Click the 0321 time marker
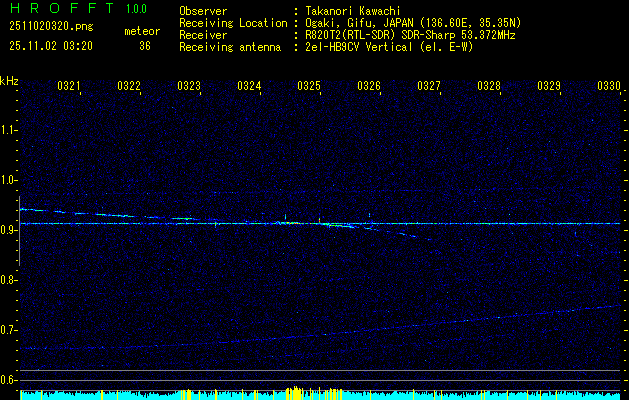The image size is (629, 400). [x=69, y=87]
